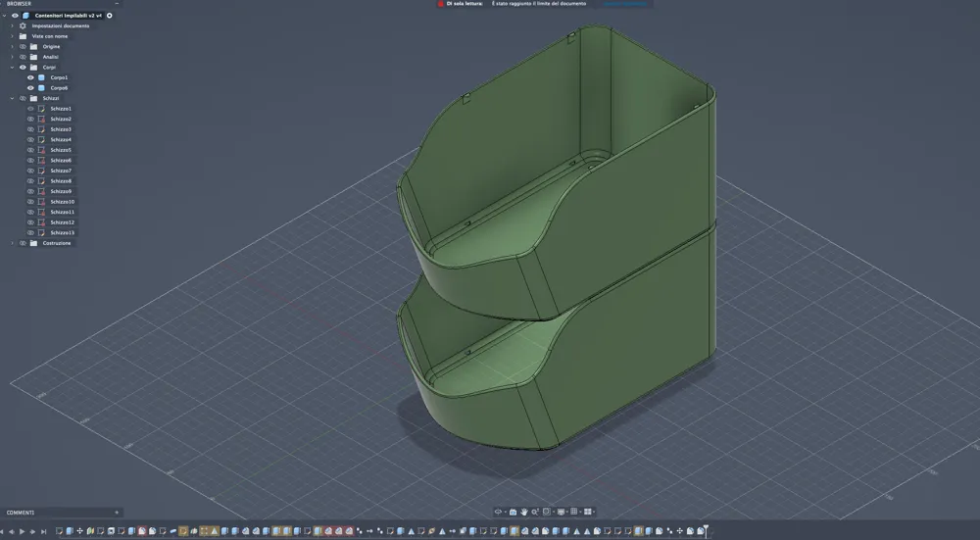Open the Orbit tool dropdown arrow

505,513
